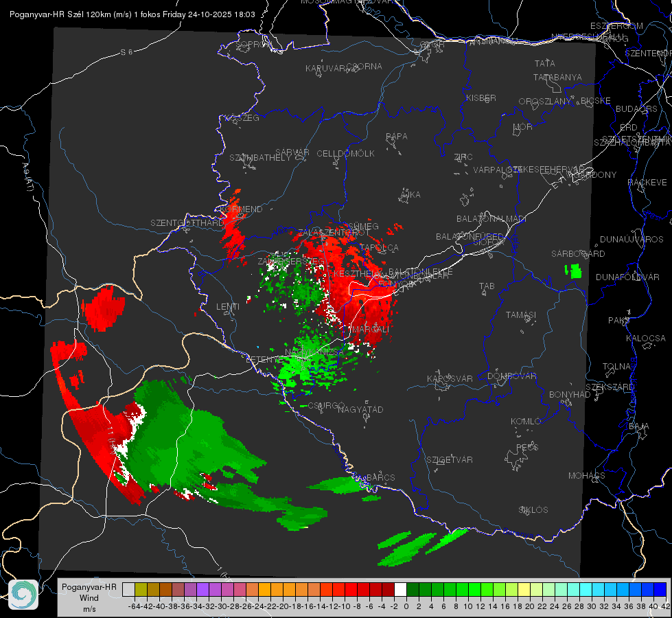Click the purple swatch above -34

(x=202, y=589)
